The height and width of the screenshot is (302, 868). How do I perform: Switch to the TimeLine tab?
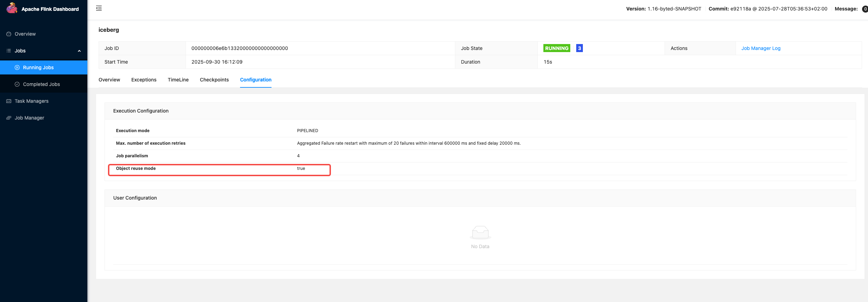(x=178, y=80)
